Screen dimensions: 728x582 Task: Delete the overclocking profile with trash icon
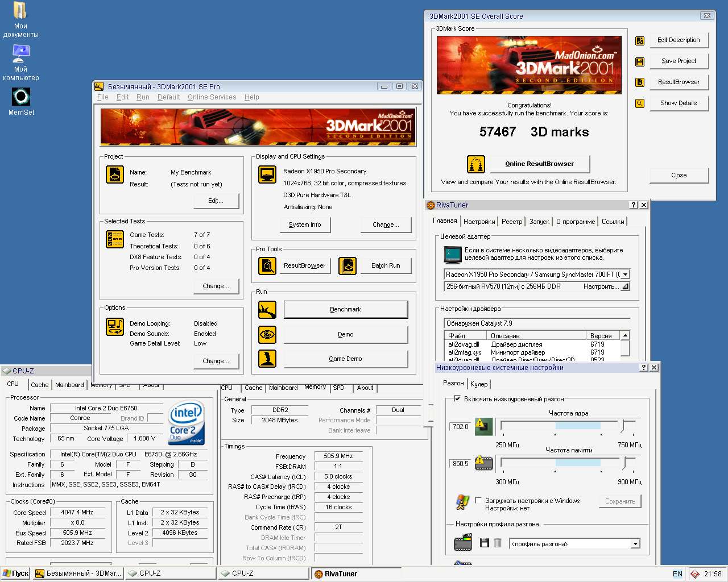pos(497,543)
